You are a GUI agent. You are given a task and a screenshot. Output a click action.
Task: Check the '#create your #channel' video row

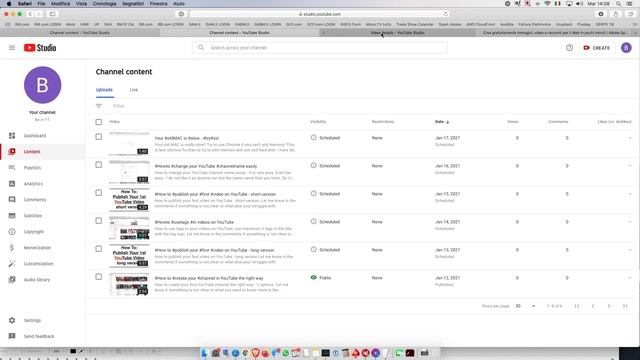click(99, 277)
